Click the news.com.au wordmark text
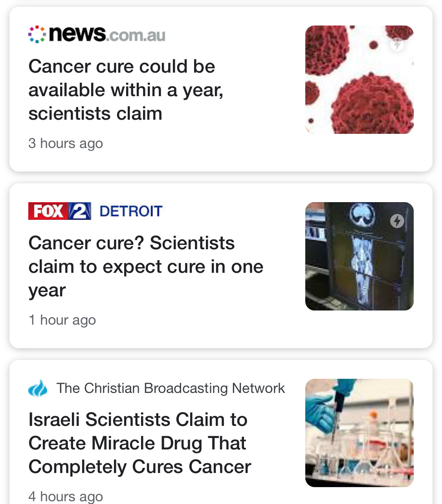 (x=107, y=34)
